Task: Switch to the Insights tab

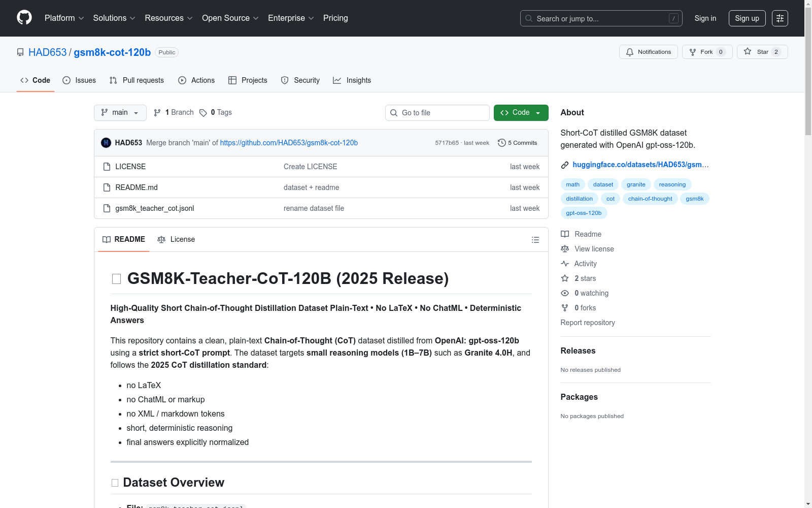Action: pyautogui.click(x=352, y=80)
